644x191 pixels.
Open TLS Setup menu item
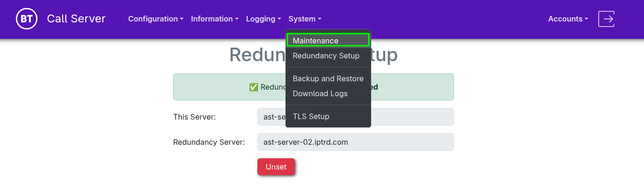(328, 116)
